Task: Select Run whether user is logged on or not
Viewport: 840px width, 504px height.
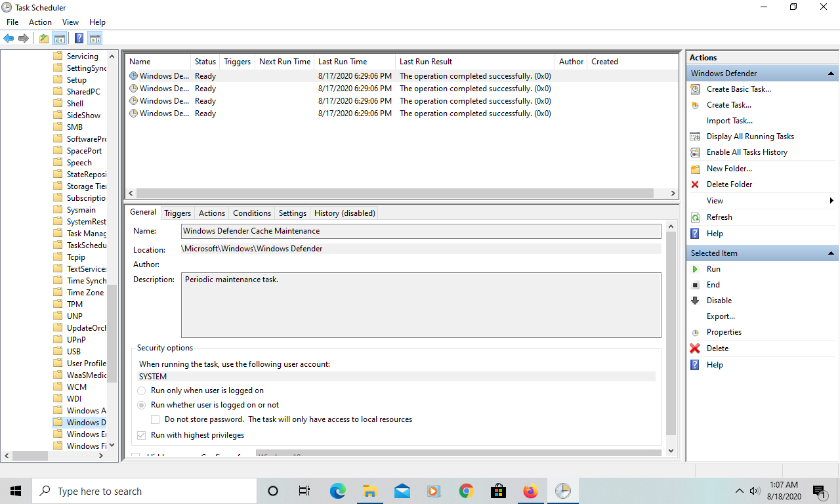Action: click(142, 405)
